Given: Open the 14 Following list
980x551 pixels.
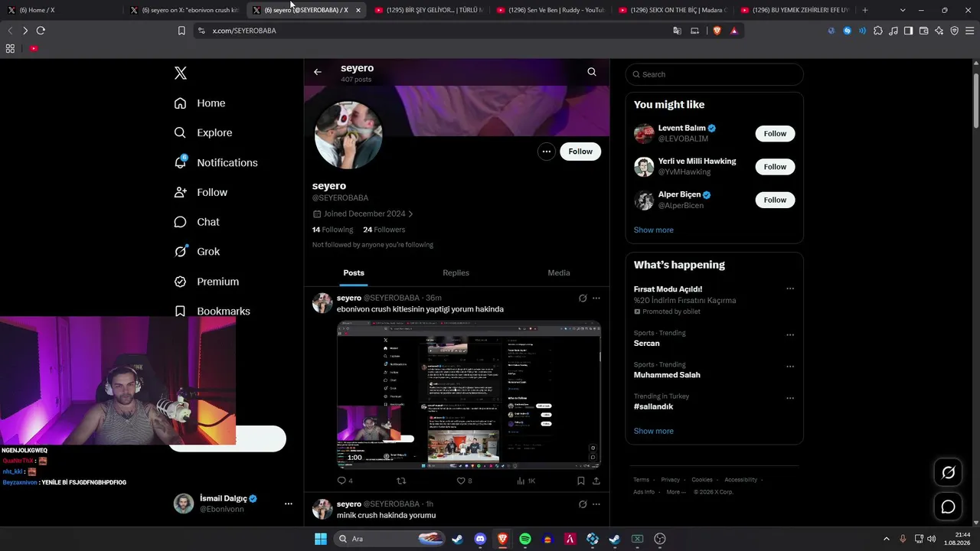Looking at the screenshot, I should 332,230.
